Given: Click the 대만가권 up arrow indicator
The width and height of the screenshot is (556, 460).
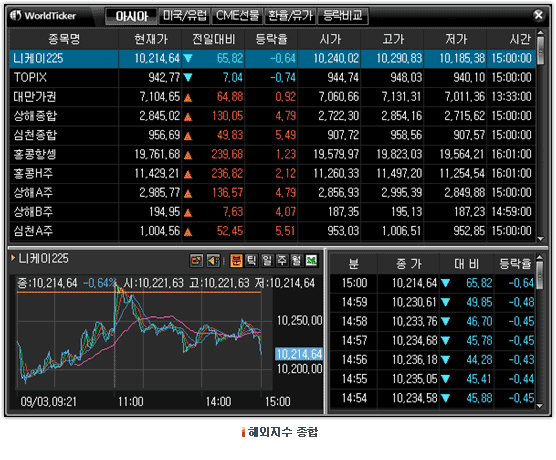Looking at the screenshot, I should coord(188,98).
